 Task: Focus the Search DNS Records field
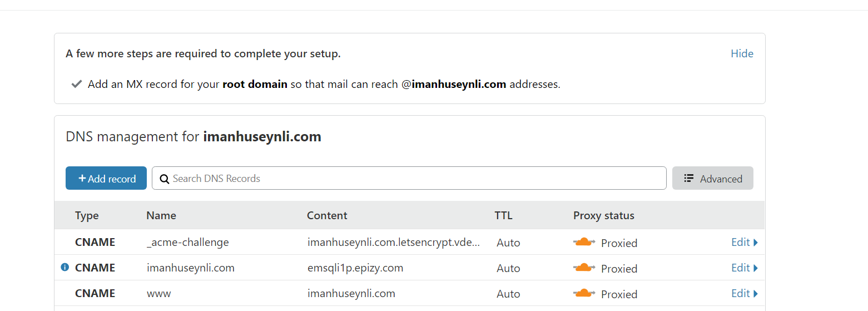click(411, 179)
